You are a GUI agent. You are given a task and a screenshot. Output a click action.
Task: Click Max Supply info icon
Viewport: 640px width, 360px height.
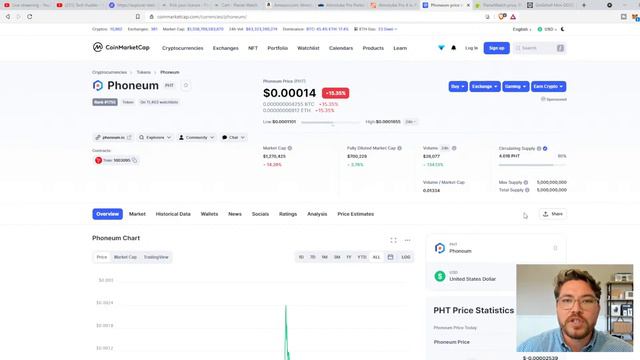pos(526,182)
